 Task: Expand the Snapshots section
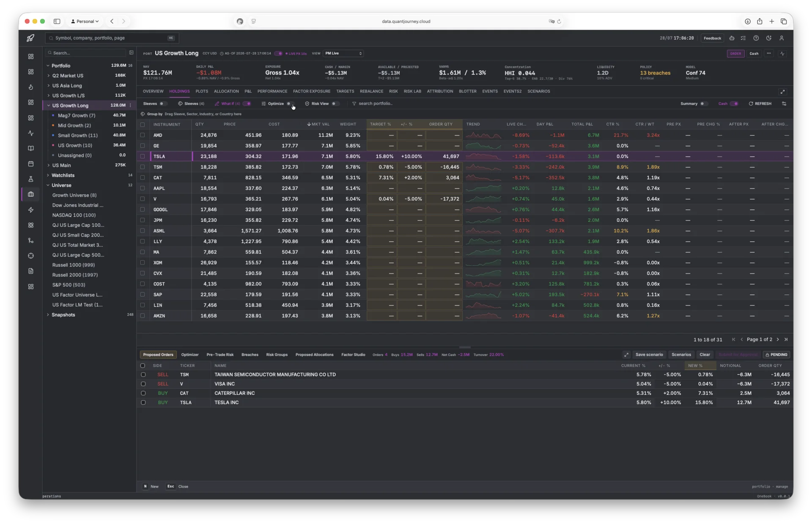click(48, 315)
